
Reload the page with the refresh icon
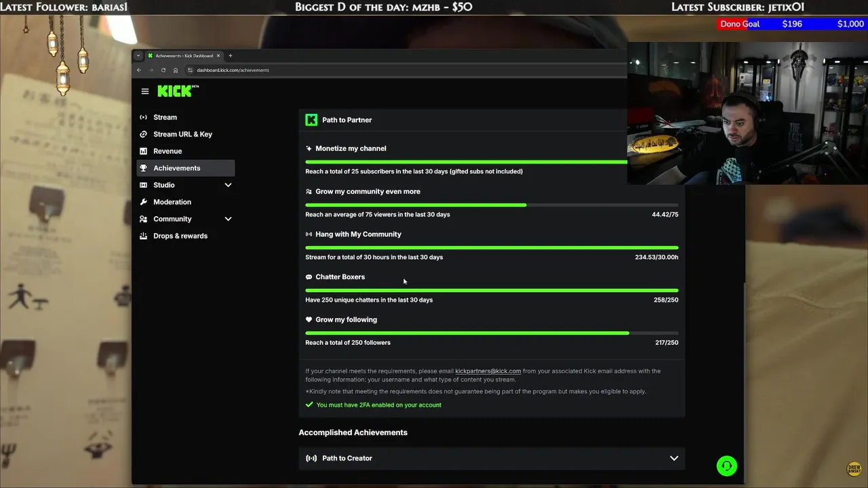(163, 70)
